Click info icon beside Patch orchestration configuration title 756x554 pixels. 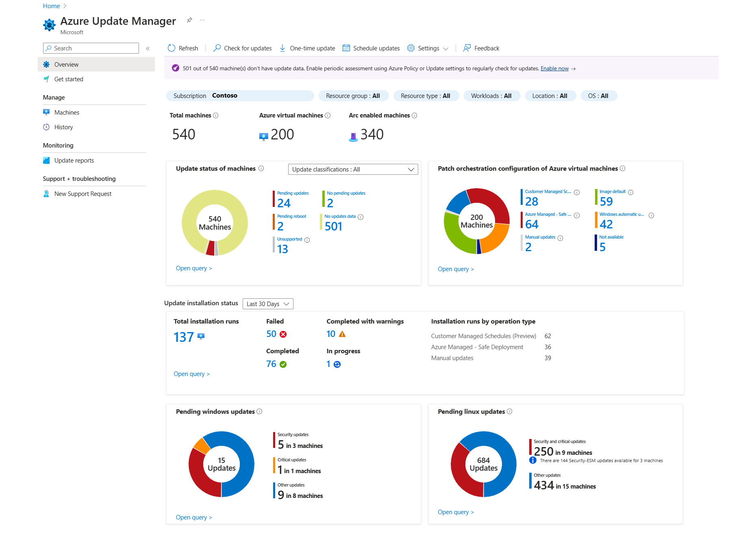click(623, 168)
